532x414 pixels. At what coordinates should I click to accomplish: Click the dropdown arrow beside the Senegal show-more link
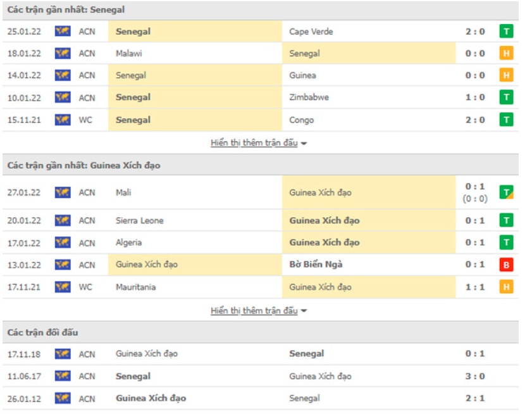point(304,144)
